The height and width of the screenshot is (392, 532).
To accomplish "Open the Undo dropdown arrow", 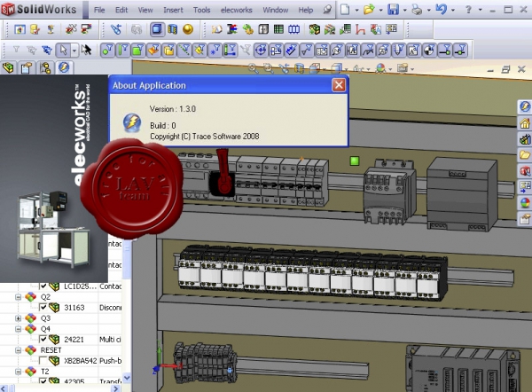I will point(452,10).
